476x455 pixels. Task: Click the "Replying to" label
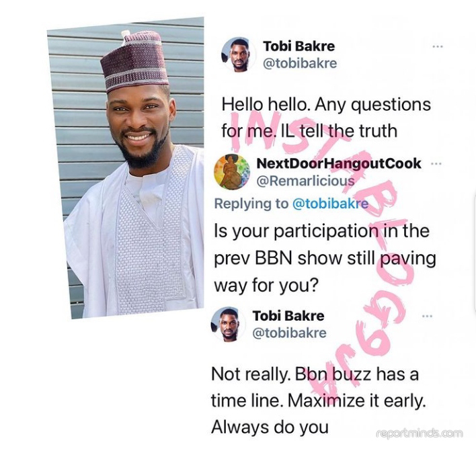coord(251,204)
